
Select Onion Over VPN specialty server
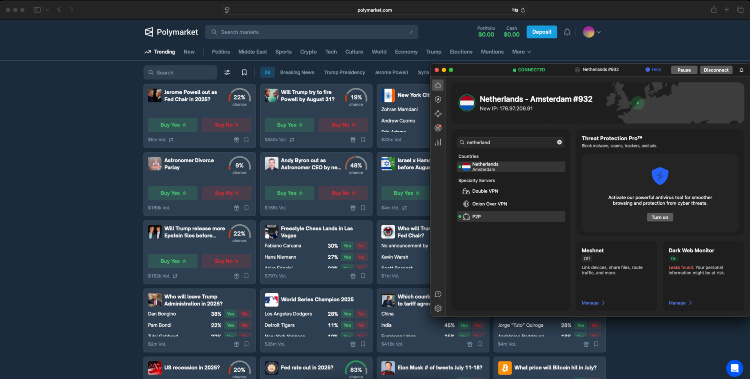[511, 204]
